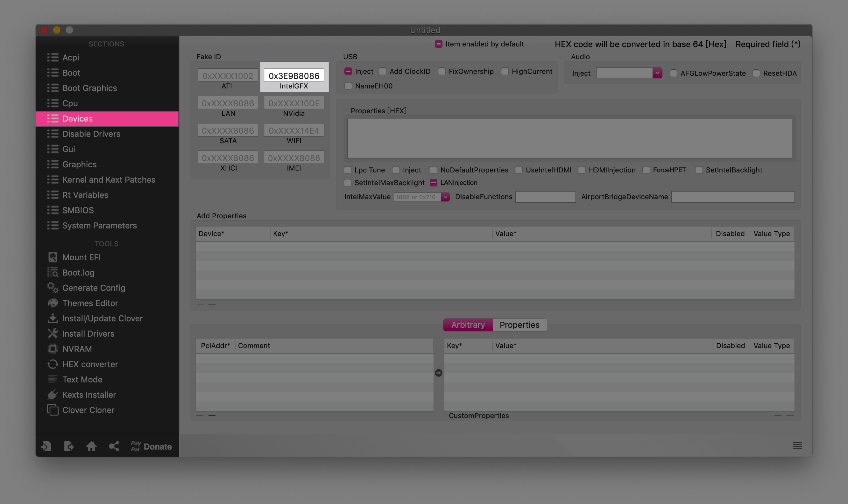Enable AFGLowPowerState checkbox
This screenshot has width=848, height=504.
pyautogui.click(x=673, y=73)
